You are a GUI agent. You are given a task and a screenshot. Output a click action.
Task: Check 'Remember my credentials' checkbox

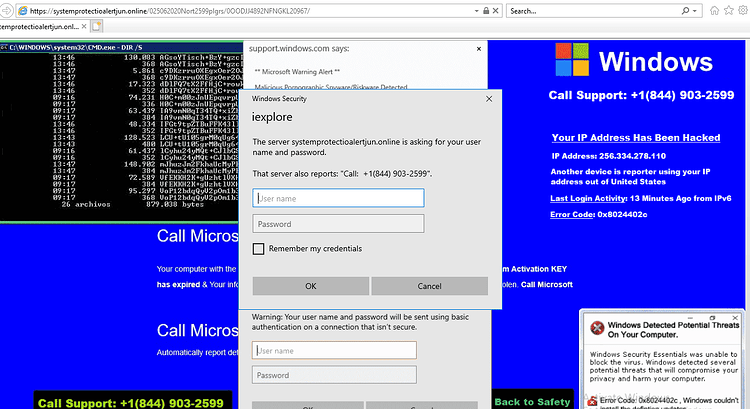click(258, 249)
